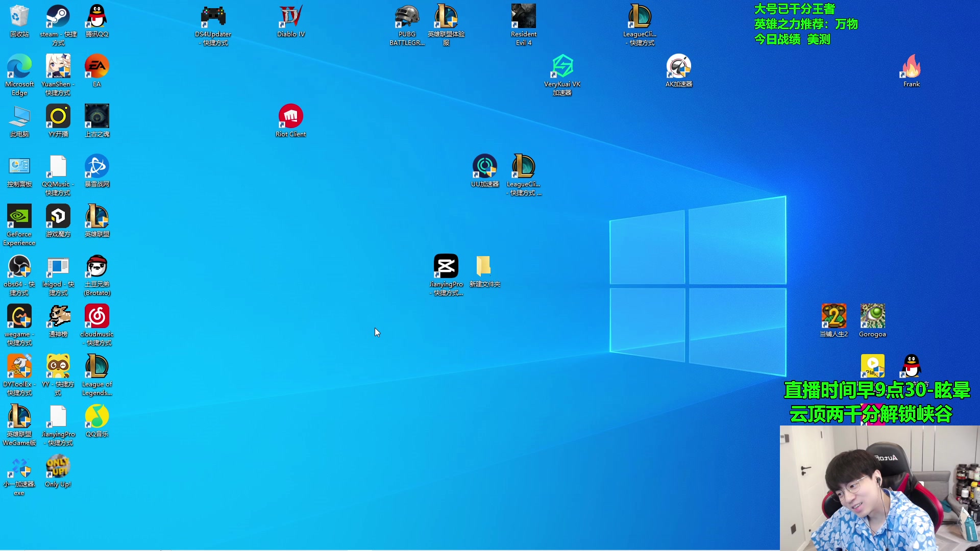980x551 pixels.
Task: Click the AK加速器 icon
Action: coord(679,71)
